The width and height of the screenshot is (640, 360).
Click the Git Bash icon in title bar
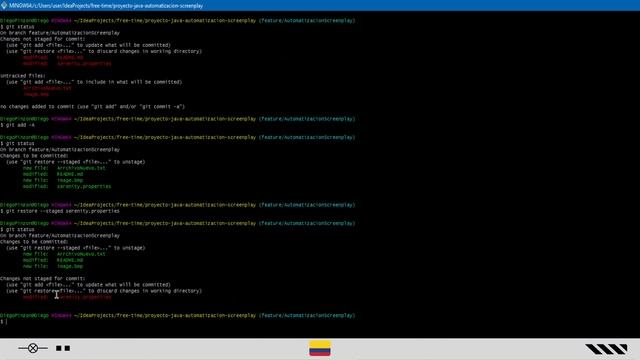point(4,5)
